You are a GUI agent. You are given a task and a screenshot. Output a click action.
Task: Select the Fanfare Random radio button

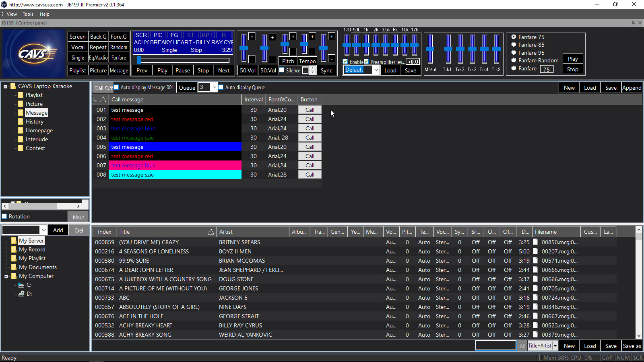click(x=514, y=60)
